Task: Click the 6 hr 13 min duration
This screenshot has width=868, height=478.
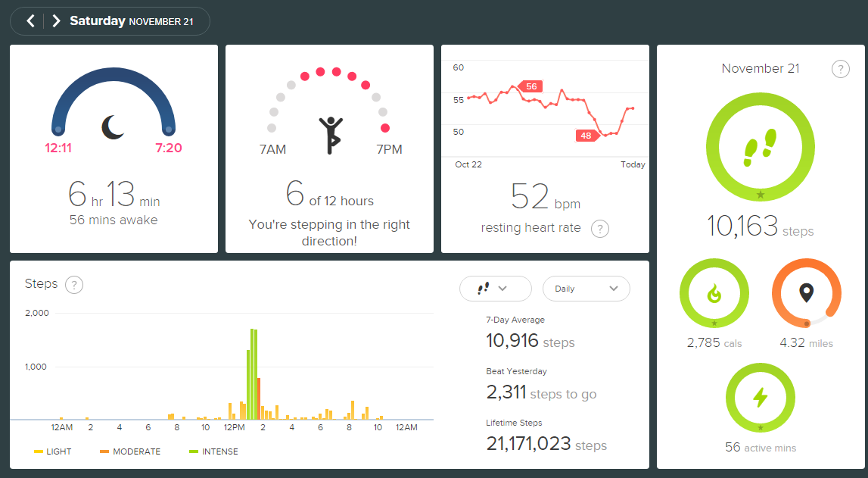Action: [114, 194]
